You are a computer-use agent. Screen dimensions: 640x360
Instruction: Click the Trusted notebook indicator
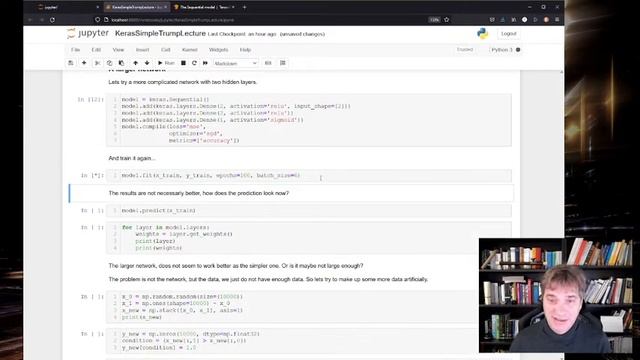465,50
